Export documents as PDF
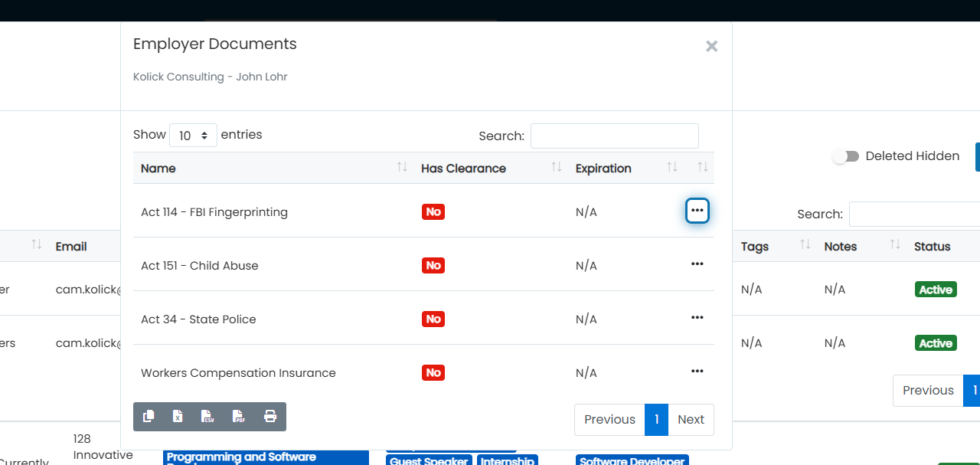 pos(240,417)
